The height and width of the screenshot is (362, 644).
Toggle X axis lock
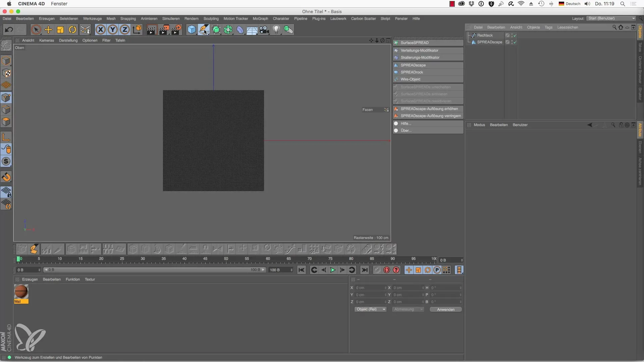(100, 29)
